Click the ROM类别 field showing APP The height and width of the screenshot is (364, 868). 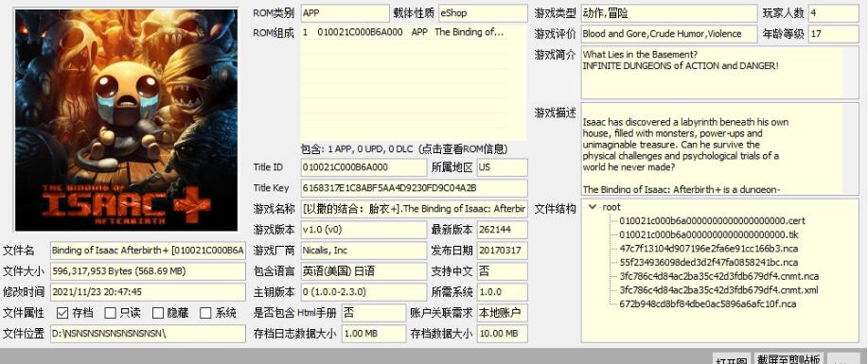(345, 12)
